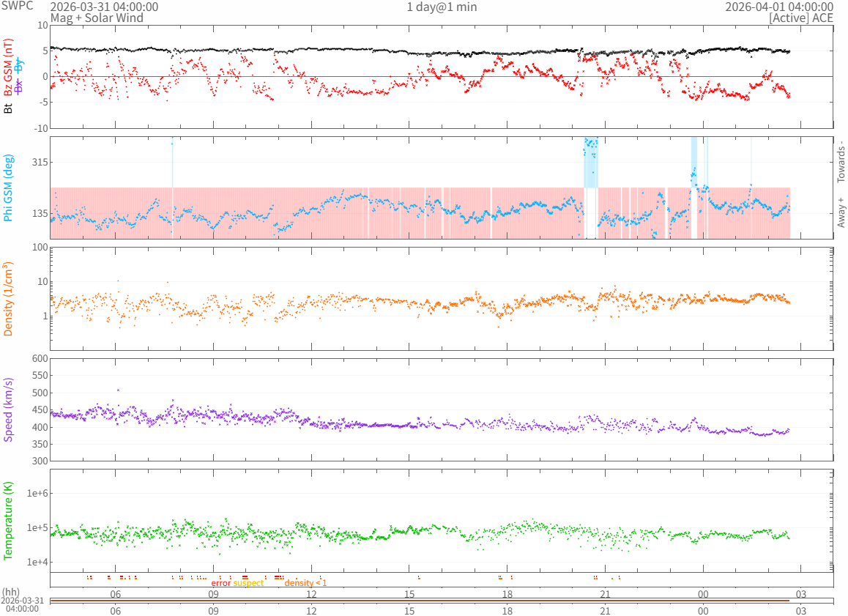Click the 'Towards -' sector label
This screenshot has width=848, height=616.
coord(841,162)
